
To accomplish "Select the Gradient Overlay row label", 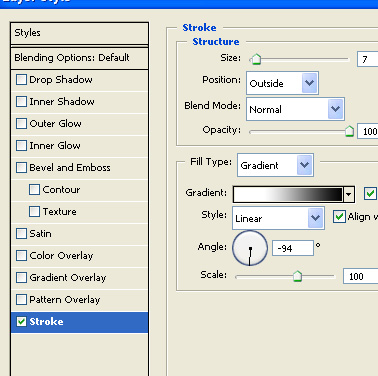I will pyautogui.click(x=68, y=278).
